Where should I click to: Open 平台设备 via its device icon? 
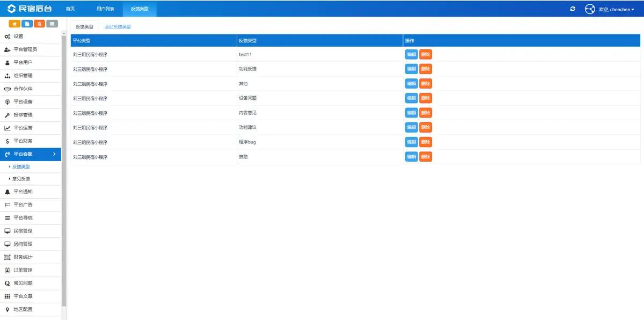pyautogui.click(x=8, y=102)
